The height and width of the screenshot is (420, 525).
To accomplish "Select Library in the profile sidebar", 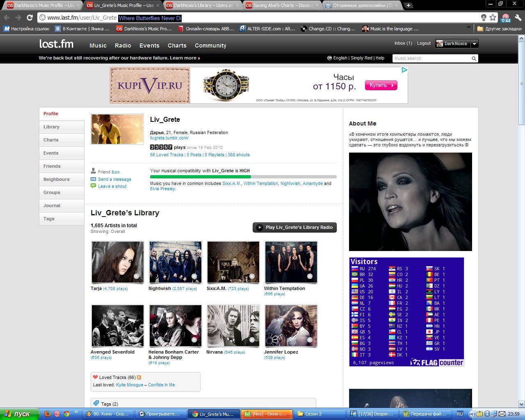I will coord(62,127).
